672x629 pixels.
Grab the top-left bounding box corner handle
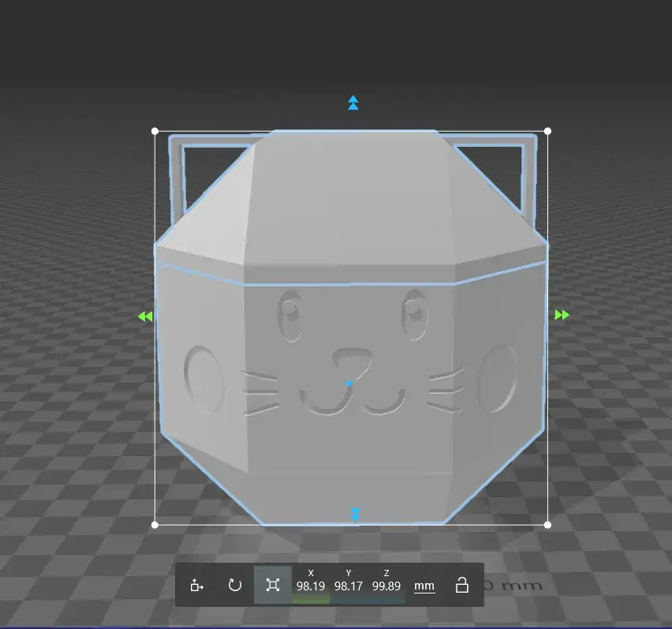[x=155, y=131]
